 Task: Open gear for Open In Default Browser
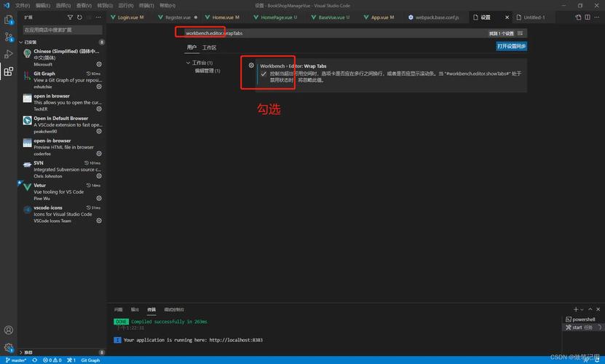[x=99, y=131]
